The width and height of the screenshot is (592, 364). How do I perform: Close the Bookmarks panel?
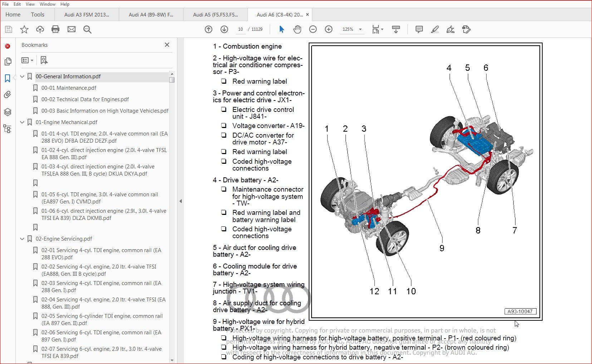point(167,45)
